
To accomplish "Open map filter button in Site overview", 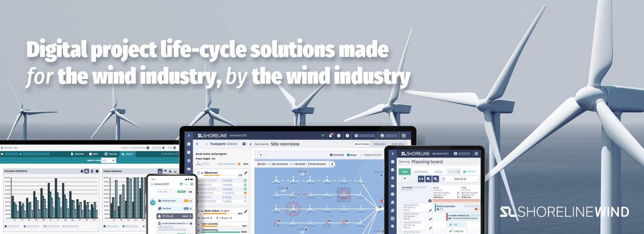I will [x=261, y=155].
